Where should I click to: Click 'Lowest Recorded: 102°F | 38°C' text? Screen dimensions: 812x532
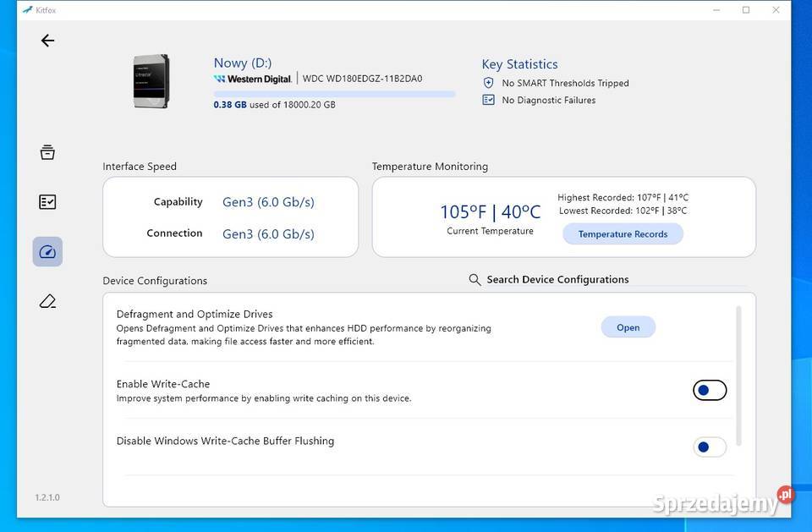(x=623, y=211)
